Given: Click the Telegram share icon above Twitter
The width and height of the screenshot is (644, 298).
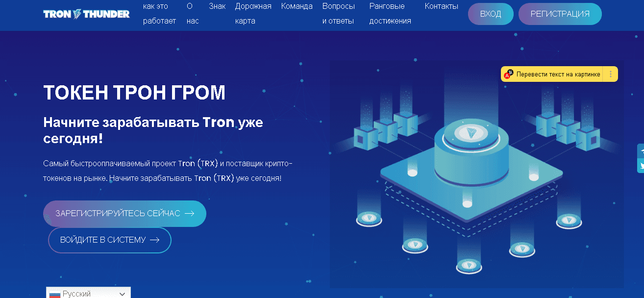Looking at the screenshot, I should coord(641,151).
